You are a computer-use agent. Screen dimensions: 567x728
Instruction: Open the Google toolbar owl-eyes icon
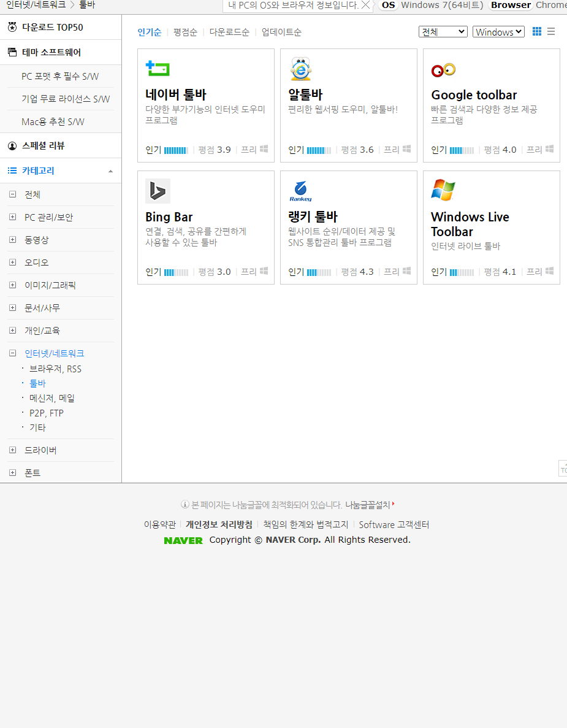pos(444,70)
